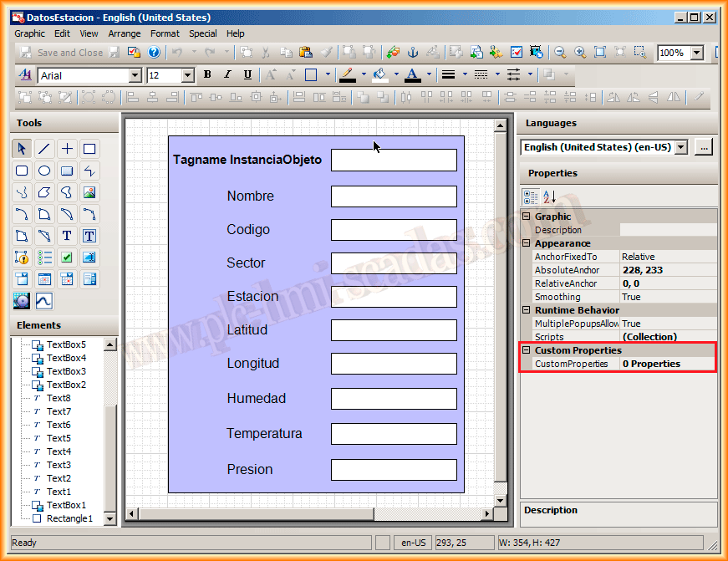Click the blue Help question mark icon
The width and height of the screenshot is (728, 561).
(154, 53)
